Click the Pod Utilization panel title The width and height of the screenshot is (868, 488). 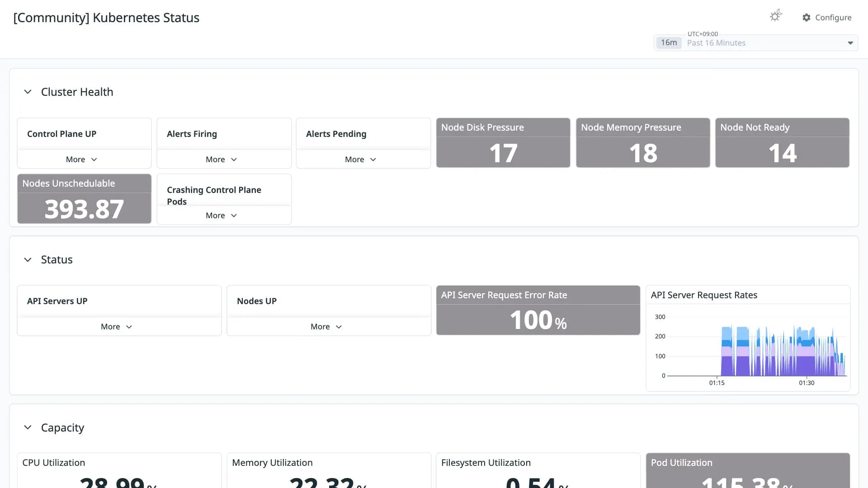681,463
